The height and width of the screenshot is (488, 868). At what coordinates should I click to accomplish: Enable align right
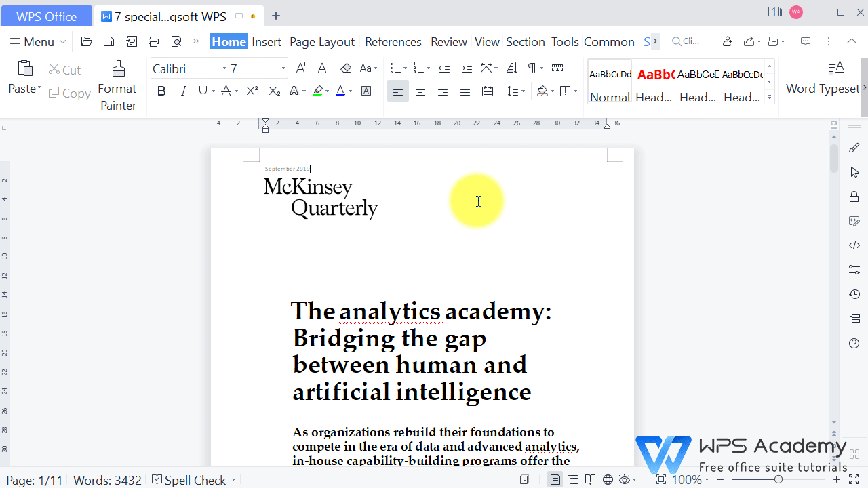coord(443,91)
